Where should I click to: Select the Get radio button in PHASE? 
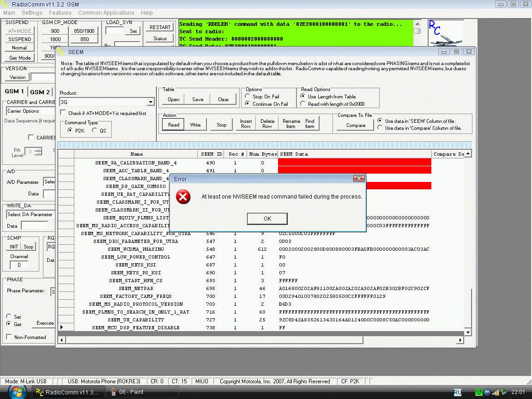click(x=9, y=324)
